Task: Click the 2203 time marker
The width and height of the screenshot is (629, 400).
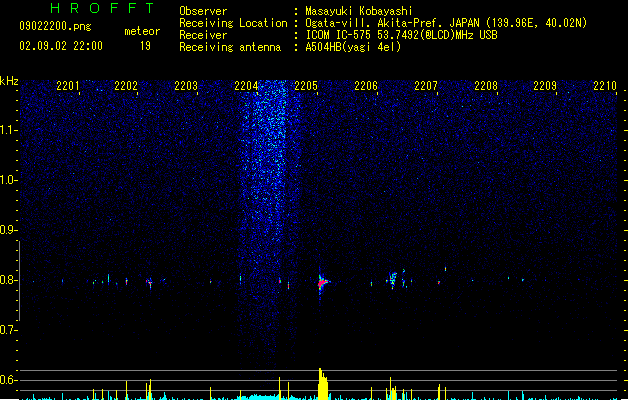Action: (x=186, y=85)
